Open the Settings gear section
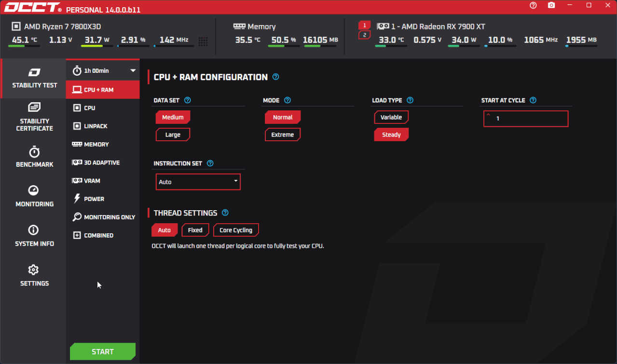The height and width of the screenshot is (364, 617). point(34,276)
